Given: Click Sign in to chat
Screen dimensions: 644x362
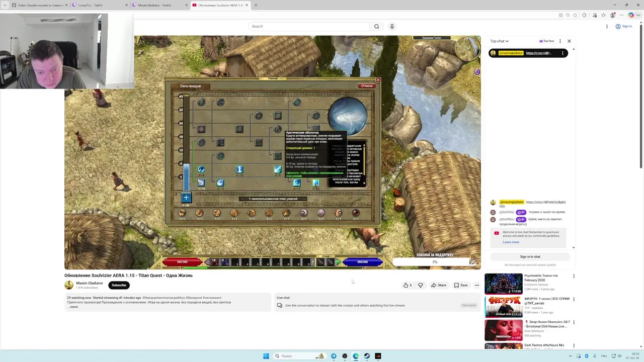Looking at the screenshot, I should coord(530,256).
